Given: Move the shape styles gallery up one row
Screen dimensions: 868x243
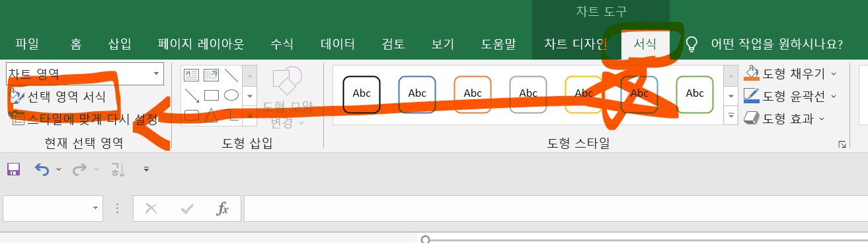Looking at the screenshot, I should pos(731,76).
